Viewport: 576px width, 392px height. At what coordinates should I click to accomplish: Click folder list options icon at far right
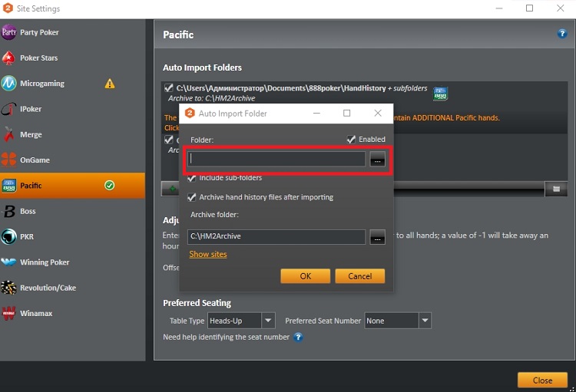[x=556, y=189]
